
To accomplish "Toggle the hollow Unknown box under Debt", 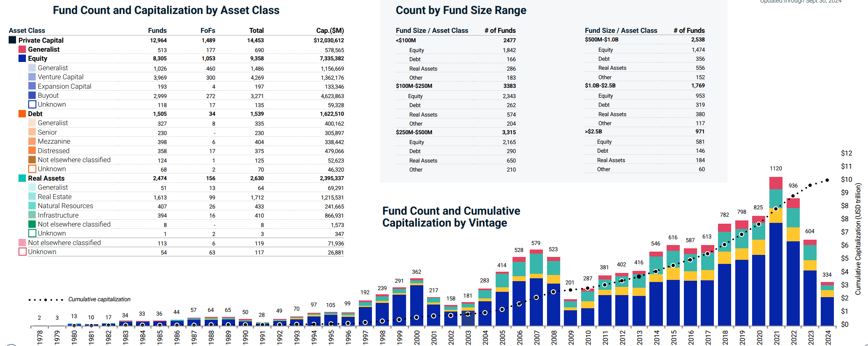I will (x=32, y=169).
